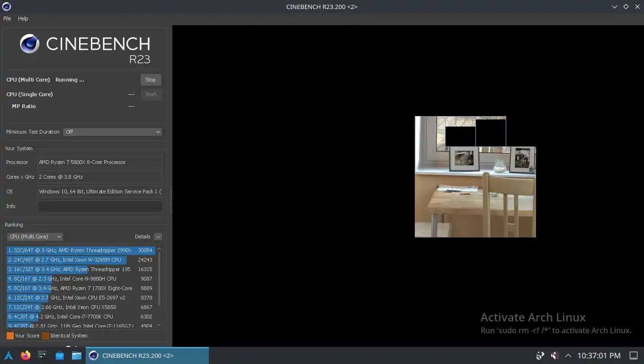
Task: Open the Arch Linux application launcher
Action: pos(9,355)
